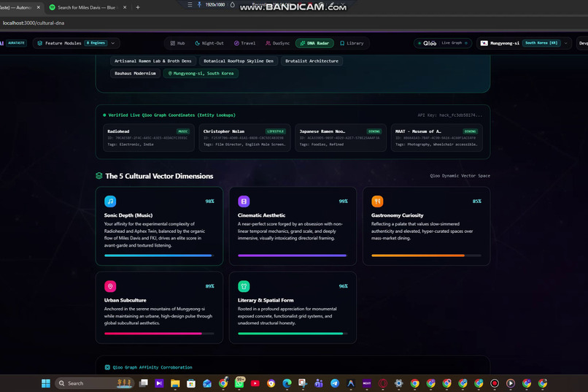This screenshot has width=588, height=392.
Task: Click the Gastronomy Curiosity orange progress bar
Action: tap(426, 255)
